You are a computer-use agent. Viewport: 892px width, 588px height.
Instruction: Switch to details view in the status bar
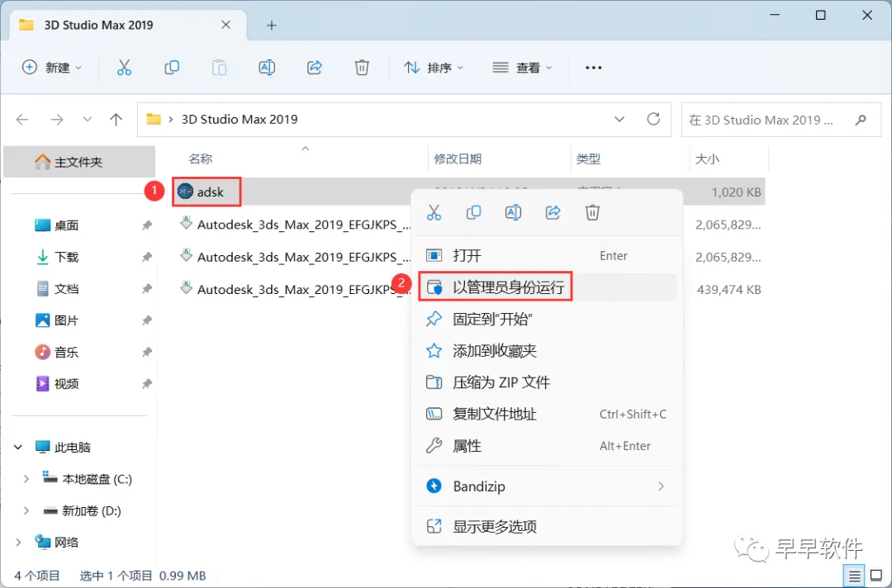pyautogui.click(x=854, y=576)
